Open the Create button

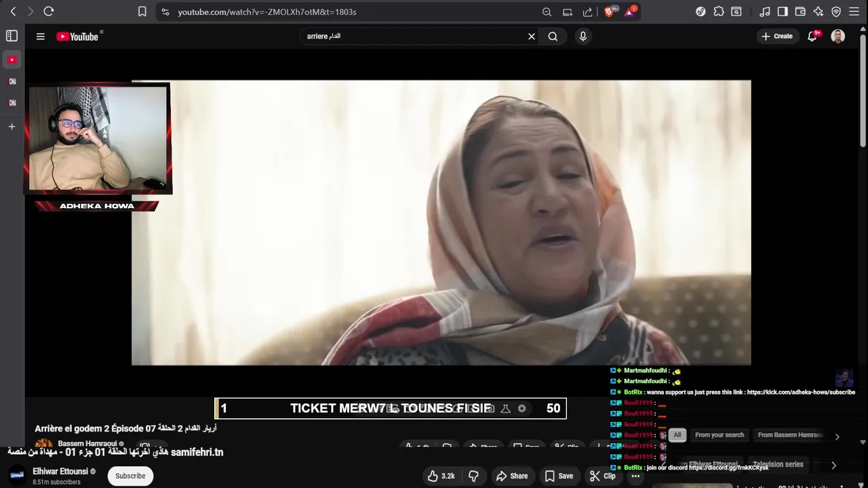click(x=777, y=37)
